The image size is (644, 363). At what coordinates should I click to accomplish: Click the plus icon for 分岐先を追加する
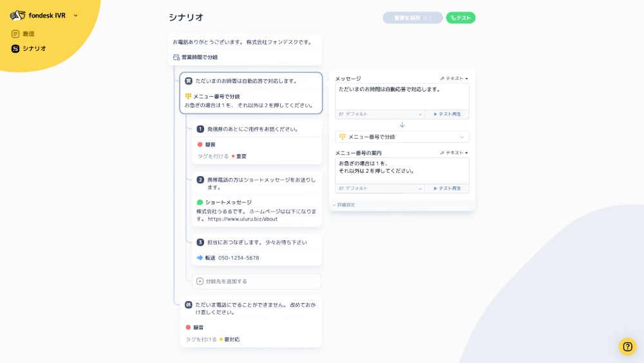[x=200, y=281]
